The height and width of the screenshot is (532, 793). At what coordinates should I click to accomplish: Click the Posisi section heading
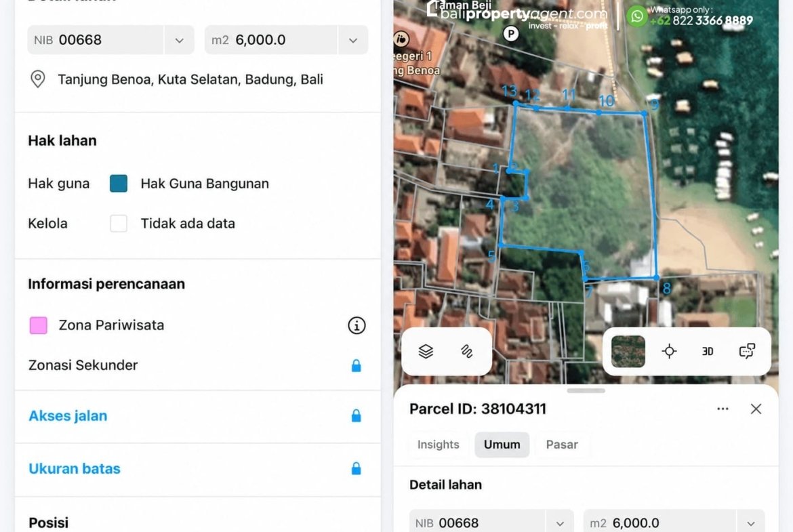tap(49, 523)
